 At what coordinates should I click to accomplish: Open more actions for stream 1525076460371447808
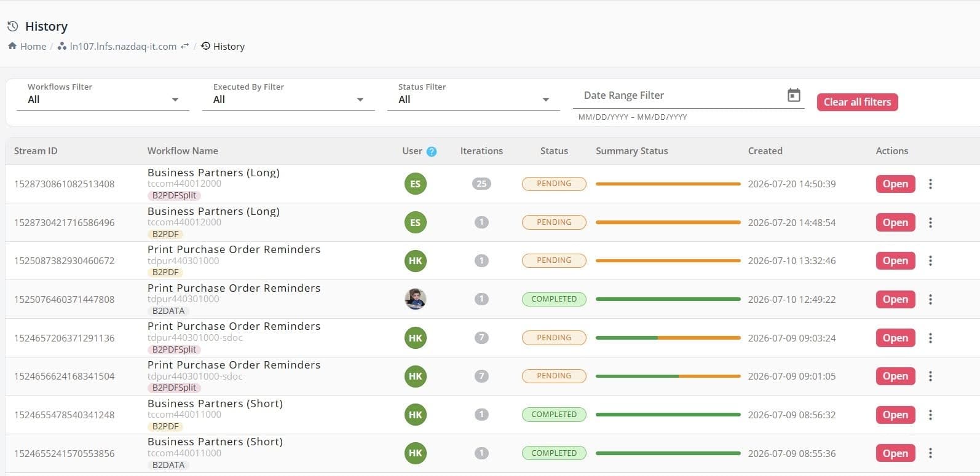click(x=930, y=299)
